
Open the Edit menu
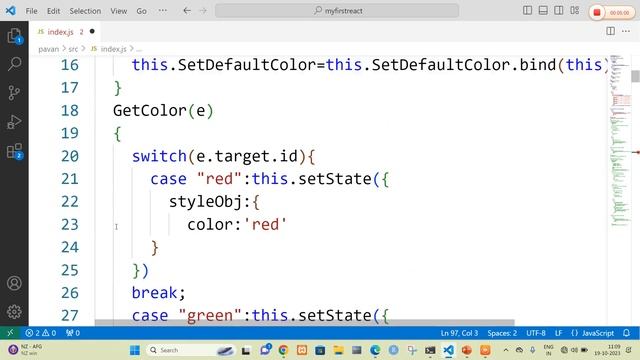(x=53, y=11)
